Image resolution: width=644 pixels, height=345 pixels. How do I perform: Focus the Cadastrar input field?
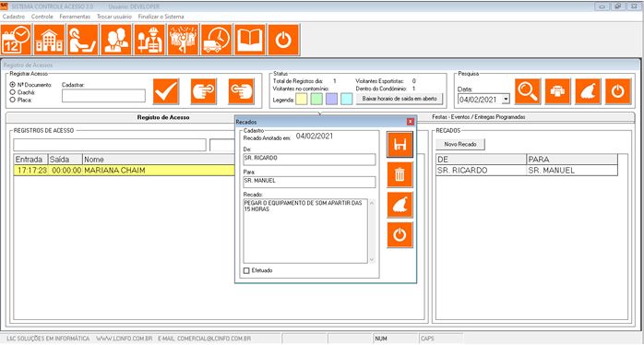pyautogui.click(x=103, y=96)
